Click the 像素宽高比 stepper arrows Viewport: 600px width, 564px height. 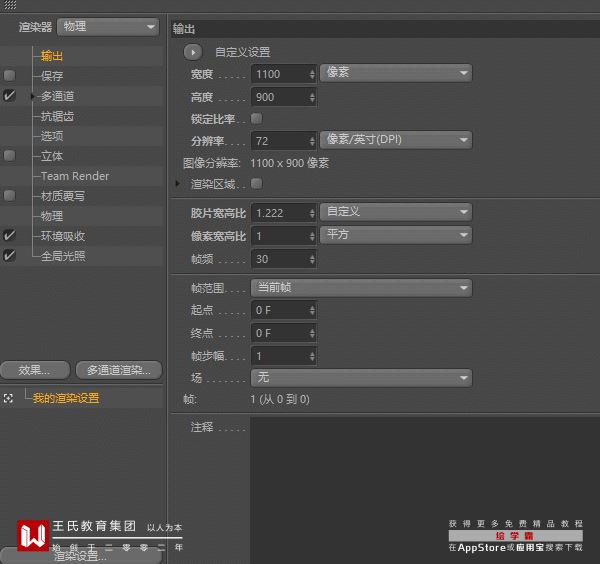coord(312,236)
